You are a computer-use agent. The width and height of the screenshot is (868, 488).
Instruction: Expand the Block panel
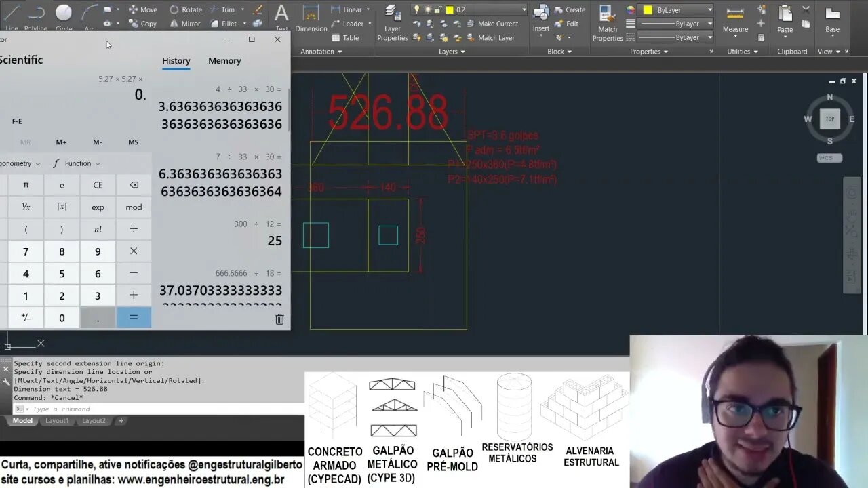click(559, 52)
